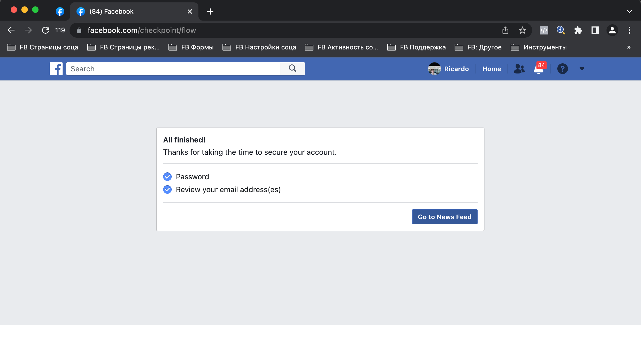Viewport: 641px width, 364px height.
Task: Click the 119 counter beside reload
Action: click(x=60, y=30)
